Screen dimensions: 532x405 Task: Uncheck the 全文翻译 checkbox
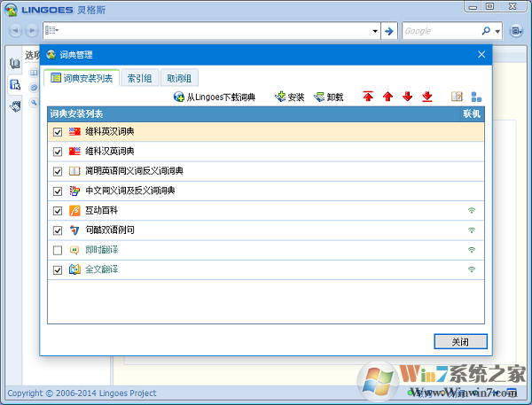point(58,270)
